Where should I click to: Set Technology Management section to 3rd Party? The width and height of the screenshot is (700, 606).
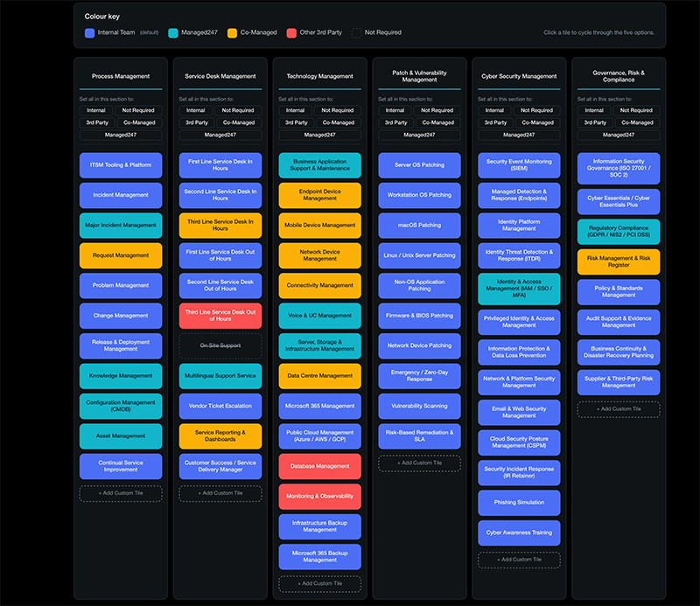click(296, 122)
